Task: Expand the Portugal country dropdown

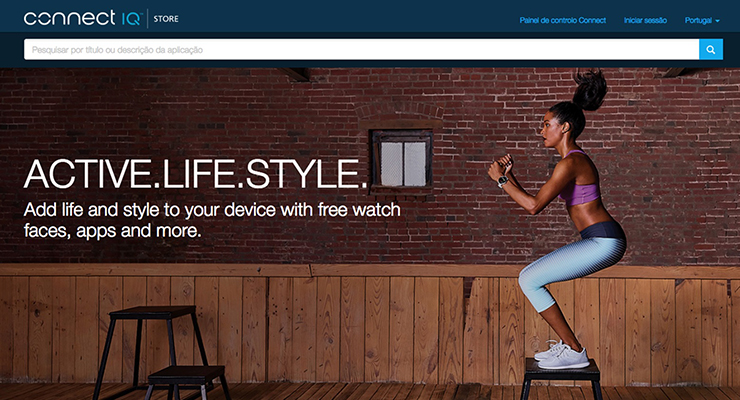Action: pos(702,20)
